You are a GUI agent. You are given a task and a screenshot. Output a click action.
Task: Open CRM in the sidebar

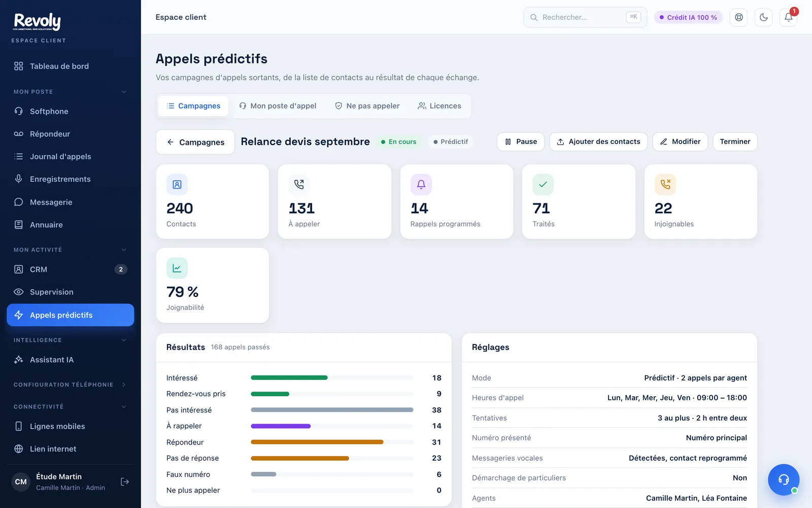(x=71, y=269)
